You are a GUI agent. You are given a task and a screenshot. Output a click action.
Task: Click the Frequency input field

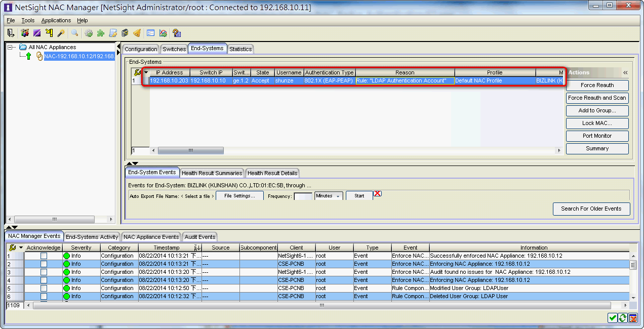tap(303, 196)
